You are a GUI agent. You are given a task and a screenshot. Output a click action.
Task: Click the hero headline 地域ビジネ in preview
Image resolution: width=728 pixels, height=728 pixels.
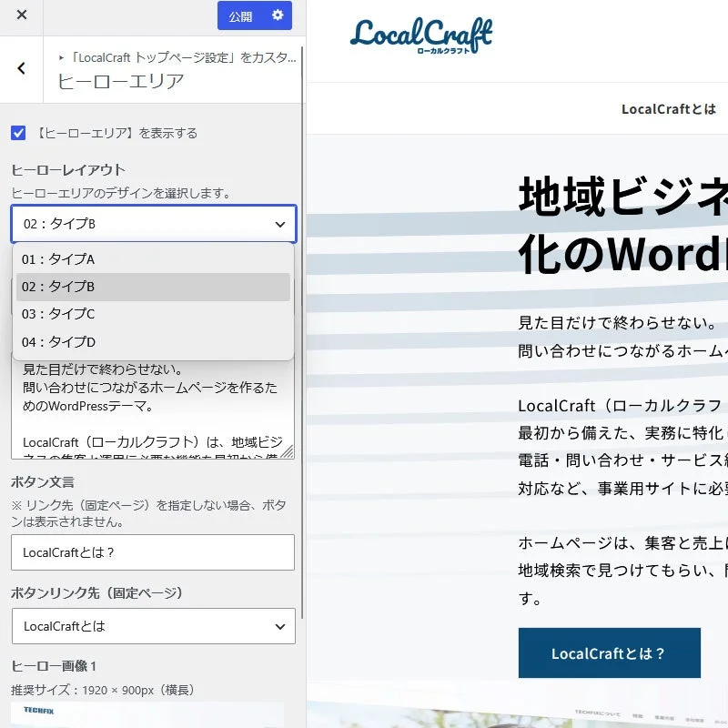tap(623, 197)
